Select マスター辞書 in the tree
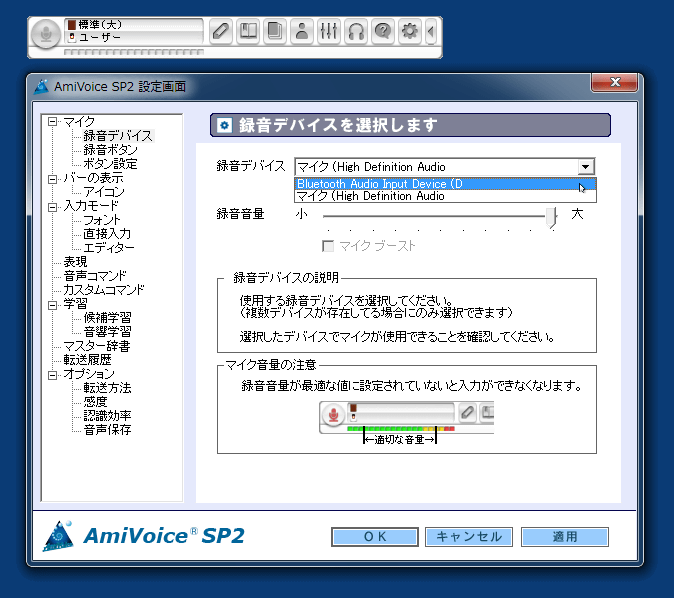 (x=97, y=346)
